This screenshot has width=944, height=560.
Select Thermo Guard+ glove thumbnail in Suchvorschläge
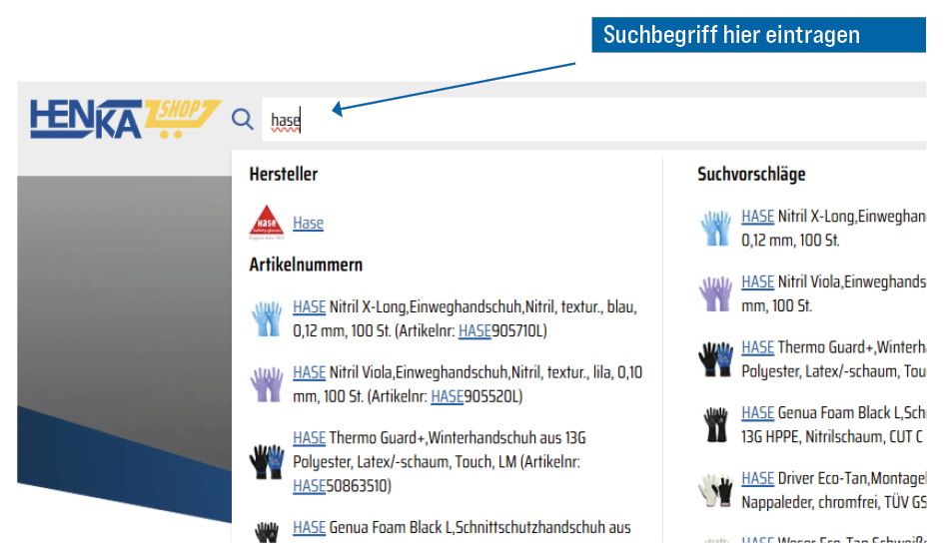715,358
